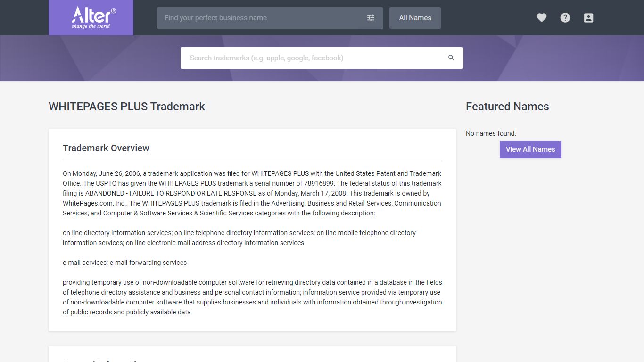Open the help question mark icon
The width and height of the screenshot is (644, 362).
[565, 18]
